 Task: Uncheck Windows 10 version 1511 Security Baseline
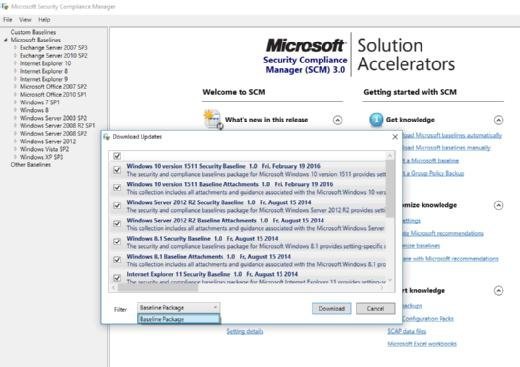[x=117, y=170]
